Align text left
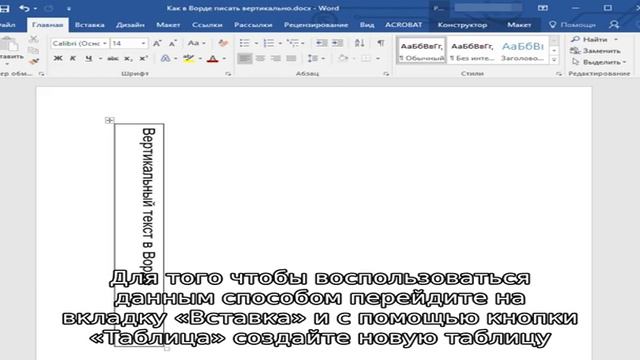 [x=244, y=59]
